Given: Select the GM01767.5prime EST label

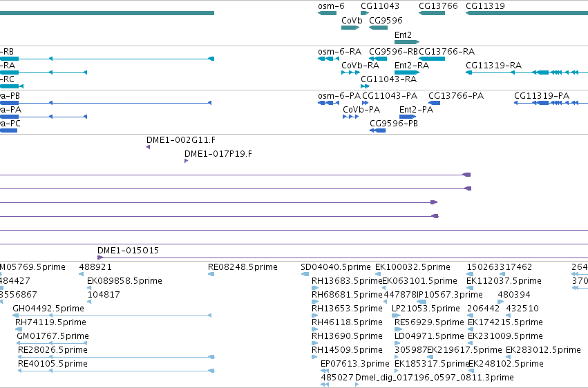Looking at the screenshot, I should [53, 336].
